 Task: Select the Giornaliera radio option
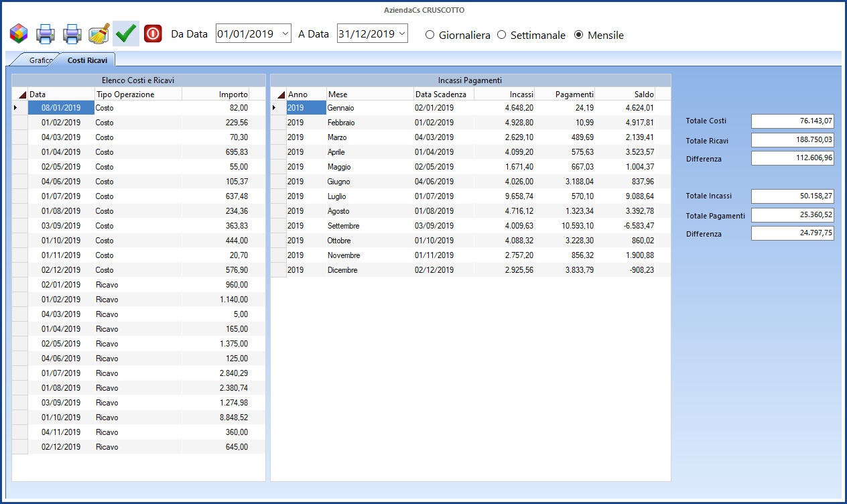pos(430,35)
